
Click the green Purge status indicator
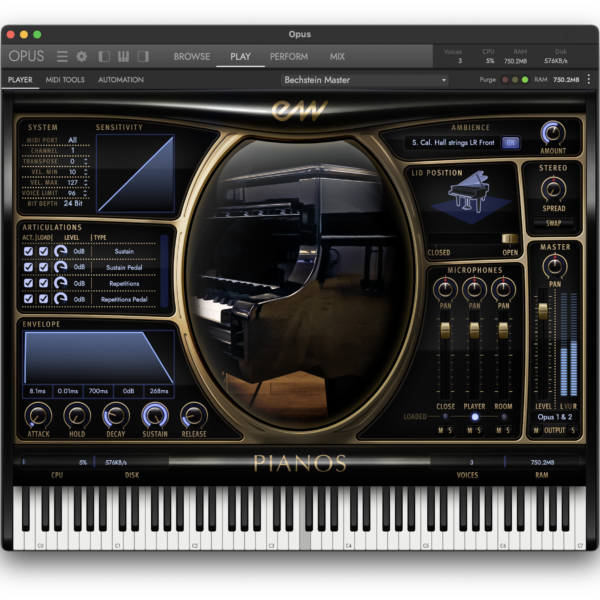coord(525,80)
